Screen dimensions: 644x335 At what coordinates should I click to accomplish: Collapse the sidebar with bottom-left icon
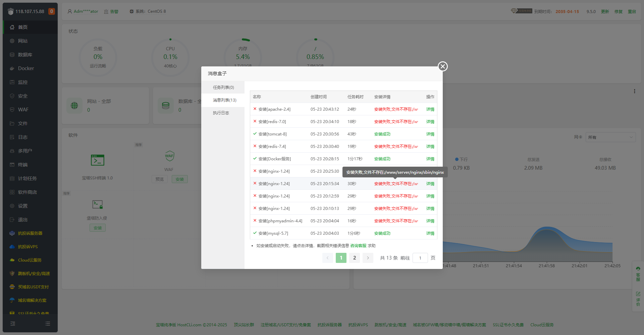pos(13,324)
